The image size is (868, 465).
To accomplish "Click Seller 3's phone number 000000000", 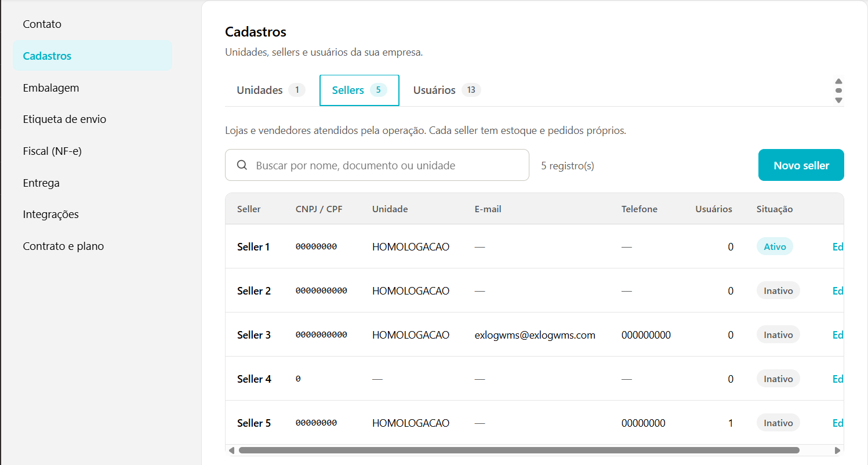I will (646, 335).
